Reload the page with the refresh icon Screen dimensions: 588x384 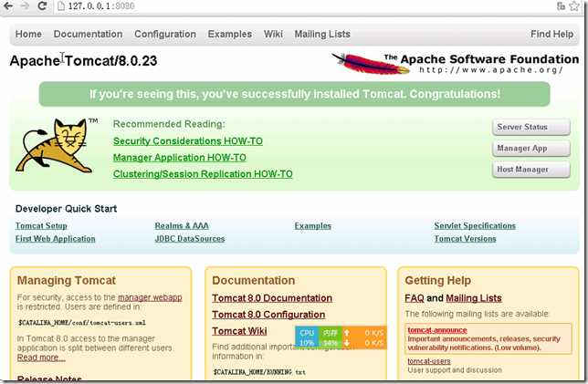click(x=42, y=6)
